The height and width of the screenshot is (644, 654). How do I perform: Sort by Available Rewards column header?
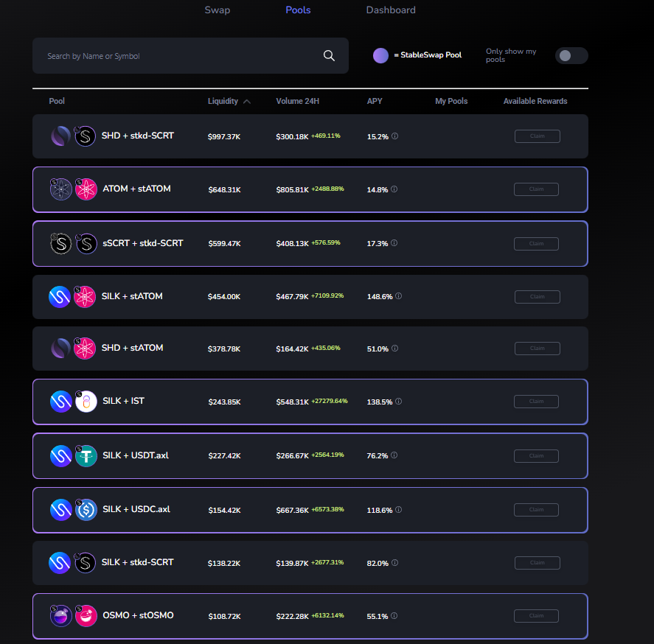(535, 101)
